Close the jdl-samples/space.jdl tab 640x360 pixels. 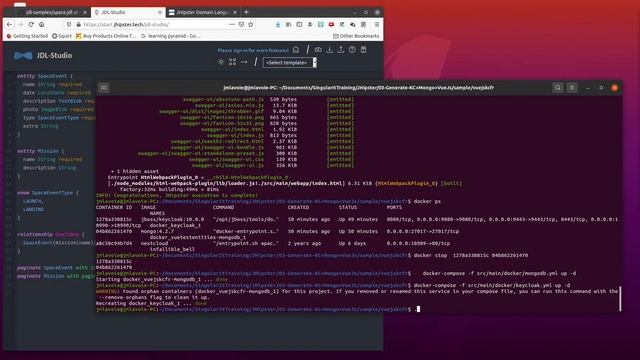[85, 12]
